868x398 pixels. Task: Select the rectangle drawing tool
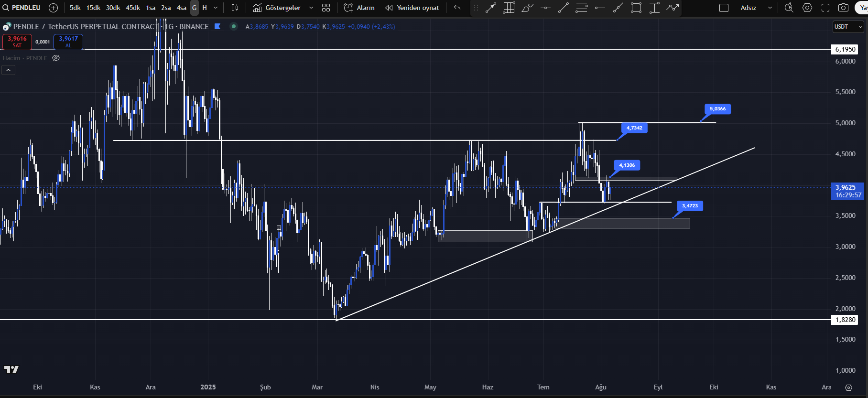tap(636, 8)
